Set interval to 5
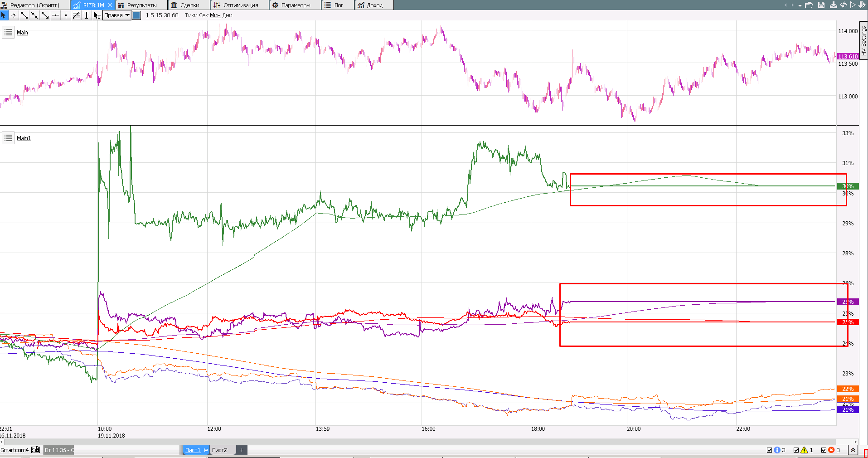The image size is (868, 458). [152, 15]
